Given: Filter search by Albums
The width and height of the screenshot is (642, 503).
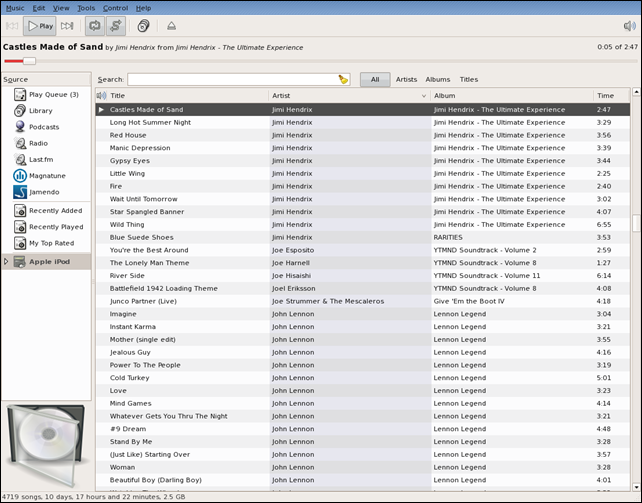Looking at the screenshot, I should tap(437, 79).
